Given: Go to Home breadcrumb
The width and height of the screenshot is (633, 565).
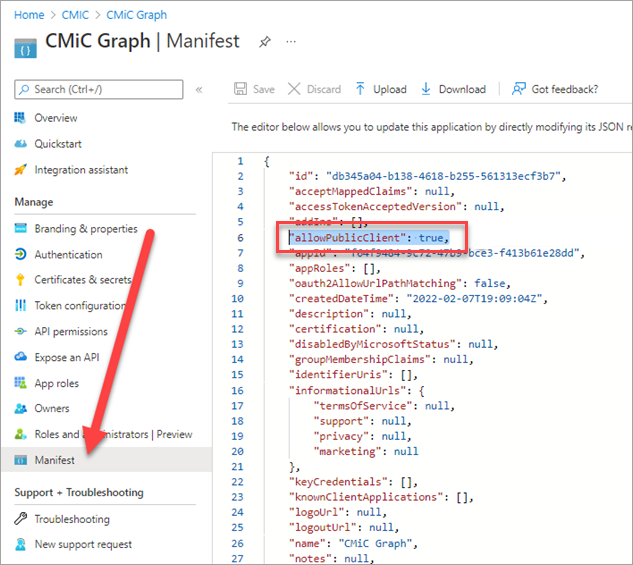Looking at the screenshot, I should 29,15.
